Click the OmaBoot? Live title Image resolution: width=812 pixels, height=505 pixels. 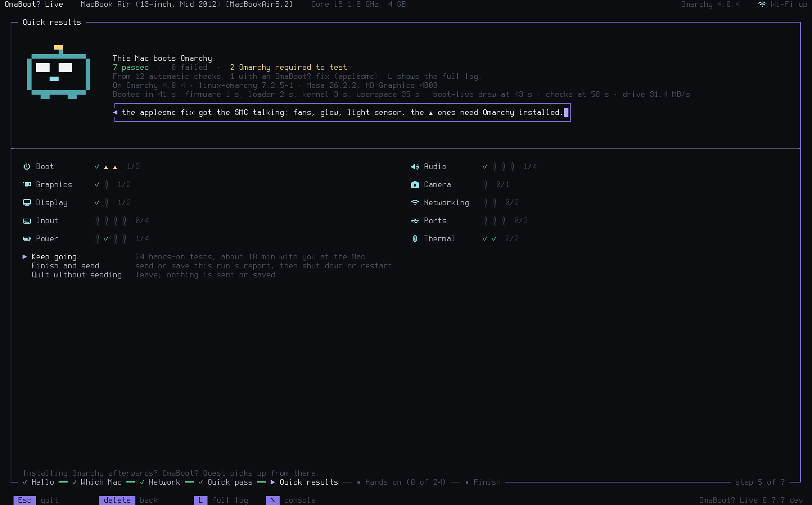pyautogui.click(x=34, y=5)
